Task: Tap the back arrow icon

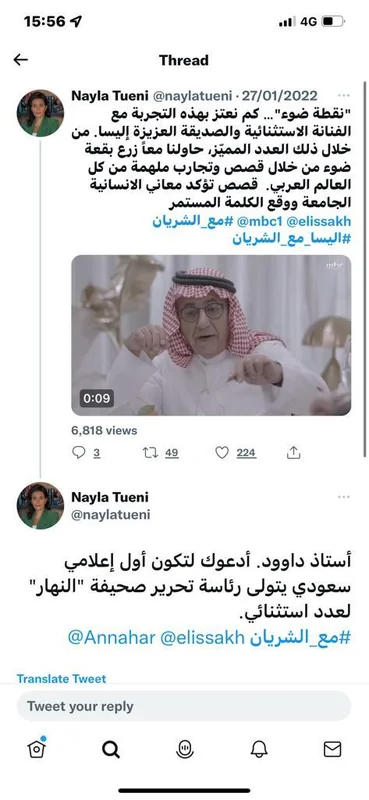Action: click(20, 60)
